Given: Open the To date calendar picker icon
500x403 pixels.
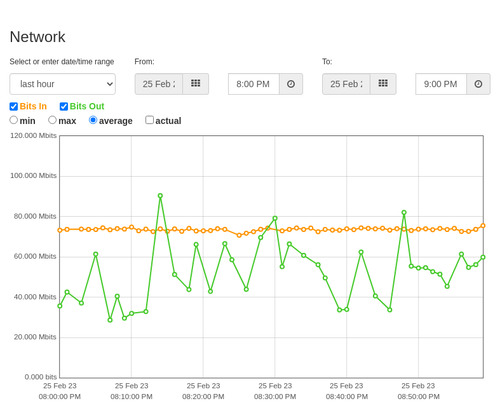Looking at the screenshot, I should click(x=383, y=84).
